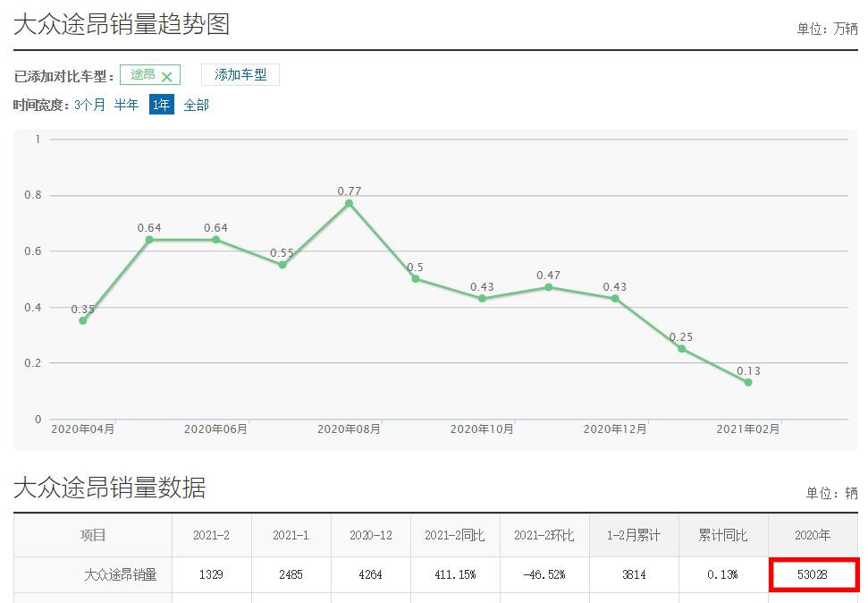The width and height of the screenshot is (868, 603).
Task: Click the 0.43 data point above 2020年10月
Action: 482,299
